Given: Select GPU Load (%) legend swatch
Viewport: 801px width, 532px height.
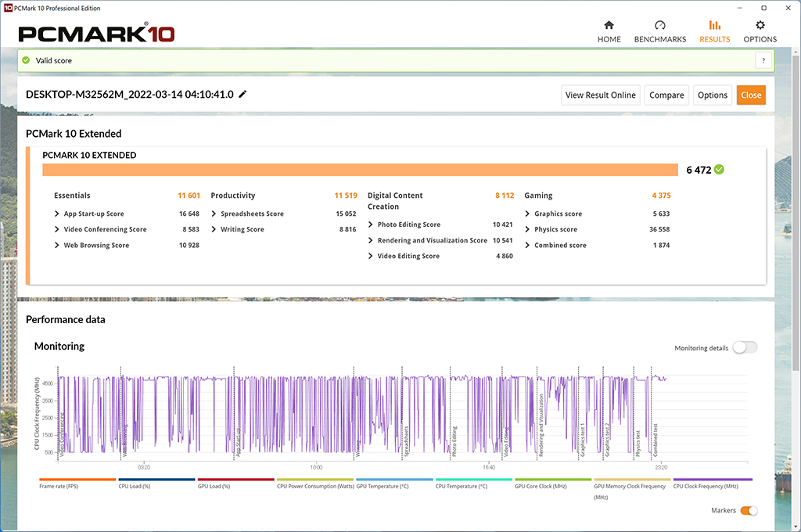Looking at the screenshot, I should pyautogui.click(x=236, y=480).
